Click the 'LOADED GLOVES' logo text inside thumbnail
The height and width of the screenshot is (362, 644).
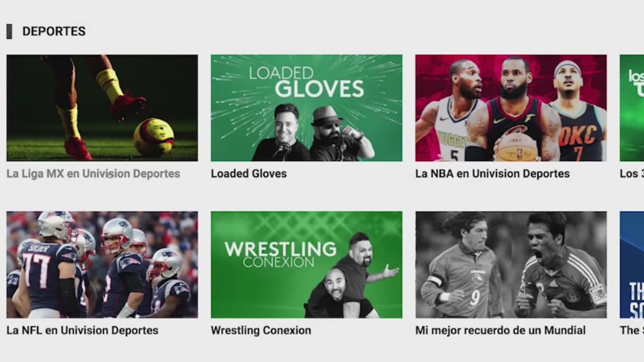(306, 81)
